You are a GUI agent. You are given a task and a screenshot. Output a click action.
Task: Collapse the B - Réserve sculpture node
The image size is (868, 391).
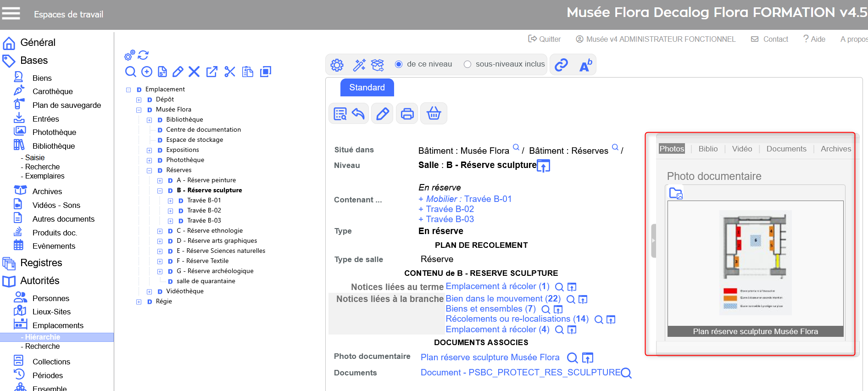pos(160,190)
